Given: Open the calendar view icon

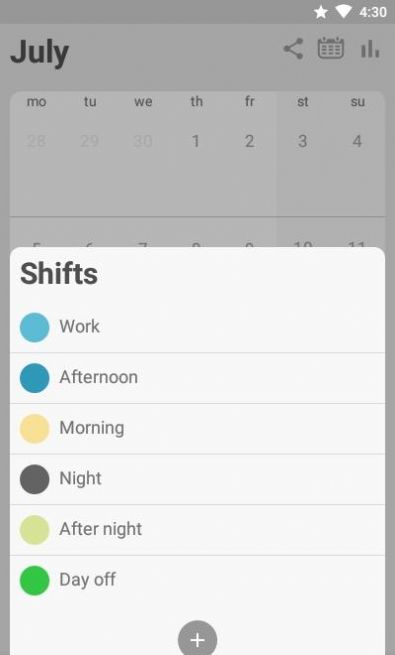Looking at the screenshot, I should 331,48.
